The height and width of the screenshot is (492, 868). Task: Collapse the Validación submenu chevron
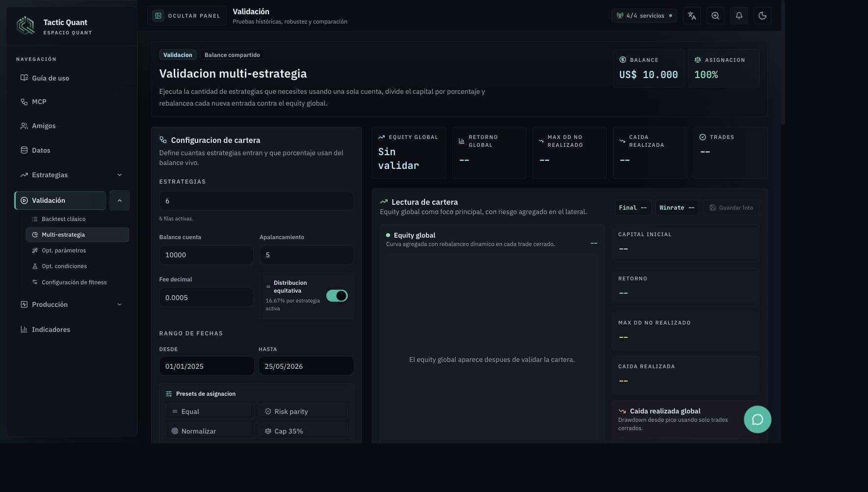pos(119,200)
